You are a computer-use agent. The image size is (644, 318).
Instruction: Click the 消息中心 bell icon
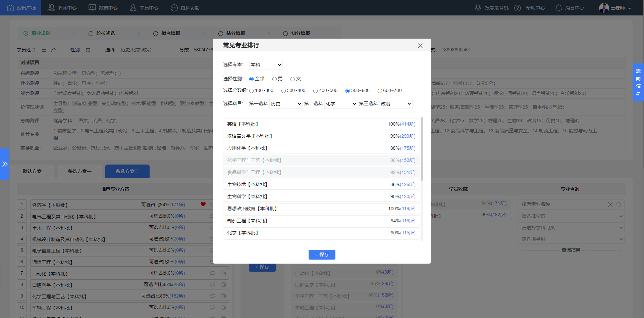tap(558, 8)
